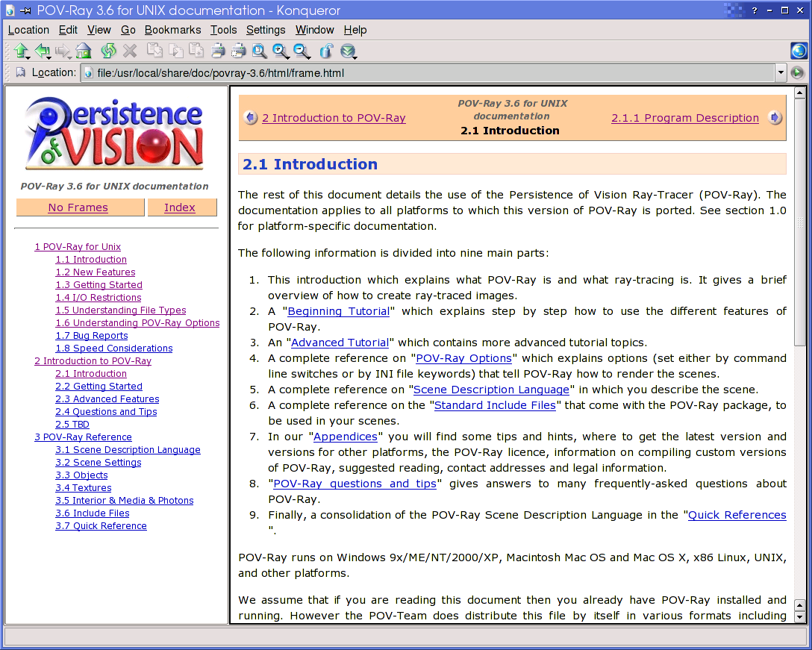Click the Persistence of Vision logo
The image size is (812, 650).
pyautogui.click(x=114, y=134)
